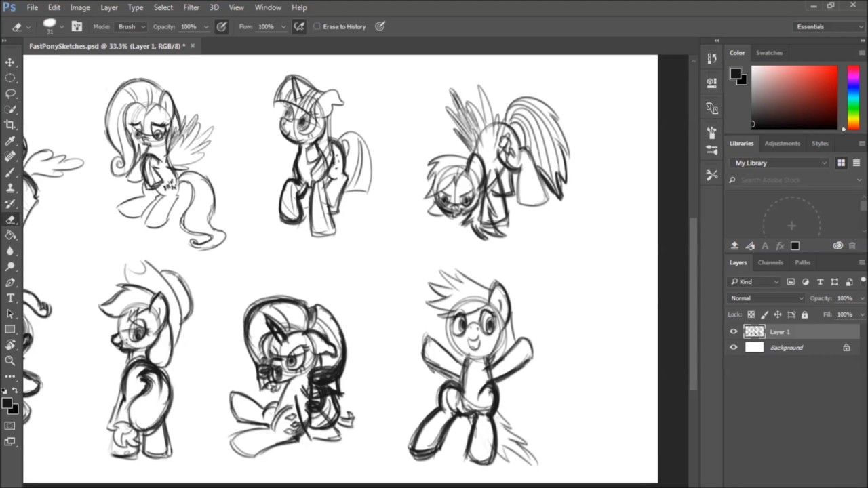Viewport: 868px width, 488px height.
Task: Select the Healing Brush tool
Action: 10,157
